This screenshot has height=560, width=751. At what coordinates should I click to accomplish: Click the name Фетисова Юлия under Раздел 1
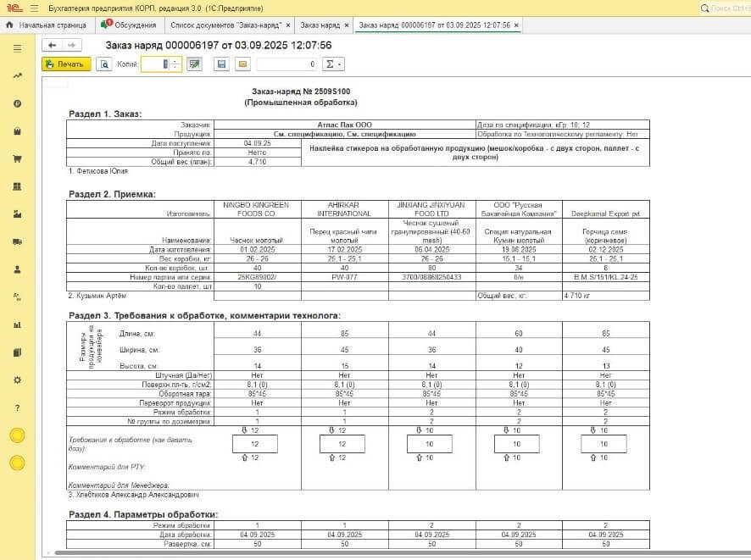(x=102, y=171)
